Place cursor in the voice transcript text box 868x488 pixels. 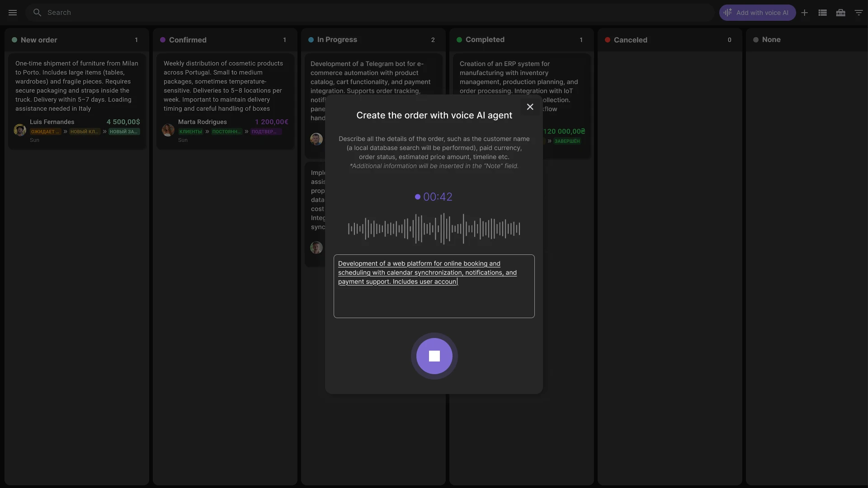434,286
